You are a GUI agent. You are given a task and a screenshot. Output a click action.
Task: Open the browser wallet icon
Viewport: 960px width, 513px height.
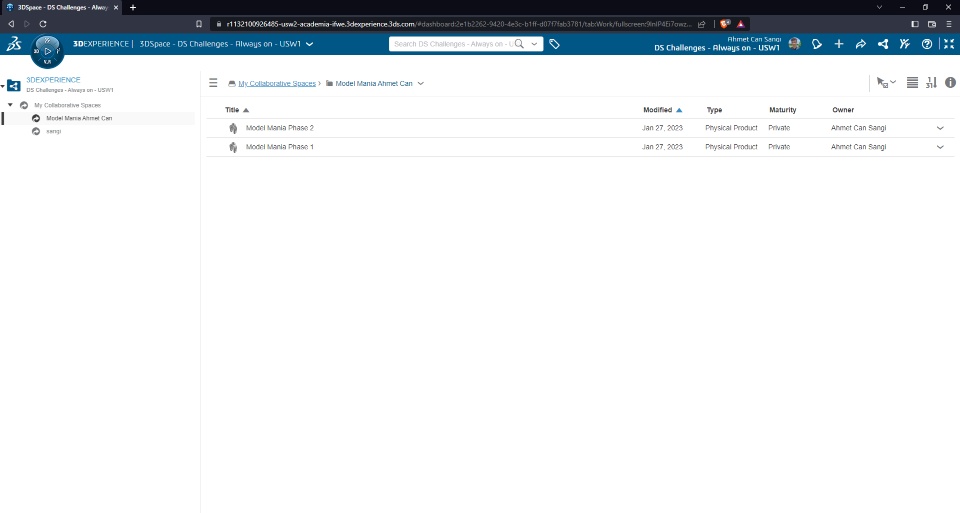(x=932, y=24)
